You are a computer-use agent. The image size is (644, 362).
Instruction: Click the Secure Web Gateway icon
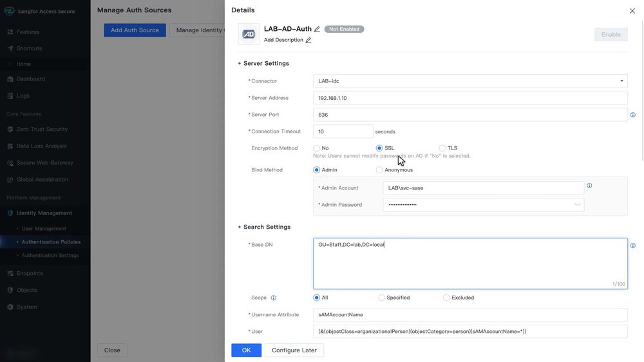pos(10,163)
